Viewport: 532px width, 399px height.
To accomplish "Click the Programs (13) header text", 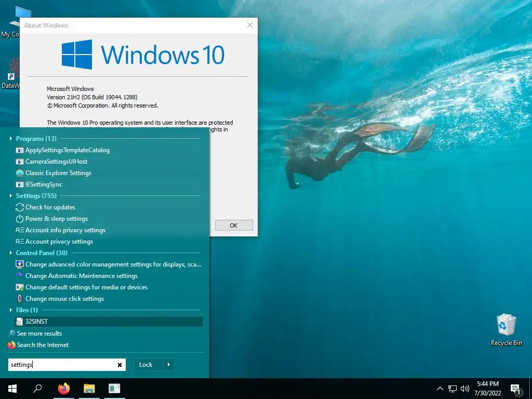I will click(x=36, y=138).
